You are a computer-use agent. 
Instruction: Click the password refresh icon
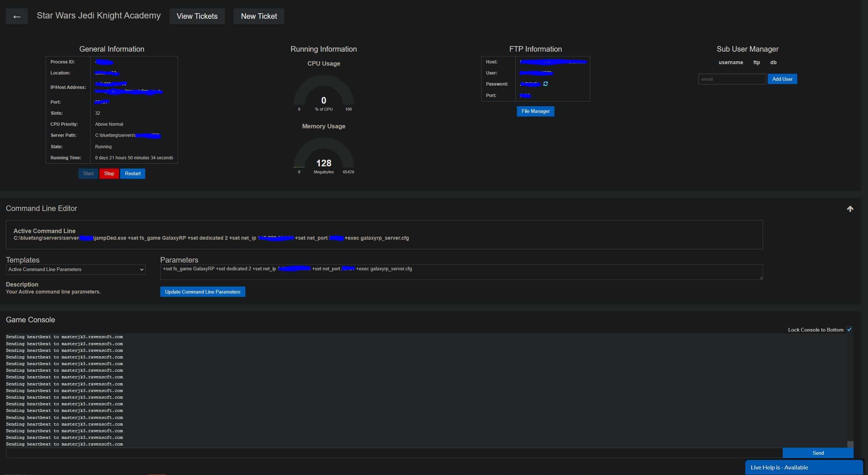546,84
